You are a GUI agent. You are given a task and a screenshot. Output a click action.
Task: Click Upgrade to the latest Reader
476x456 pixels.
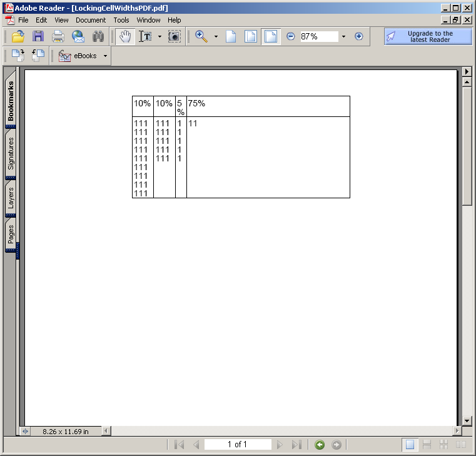pos(428,36)
